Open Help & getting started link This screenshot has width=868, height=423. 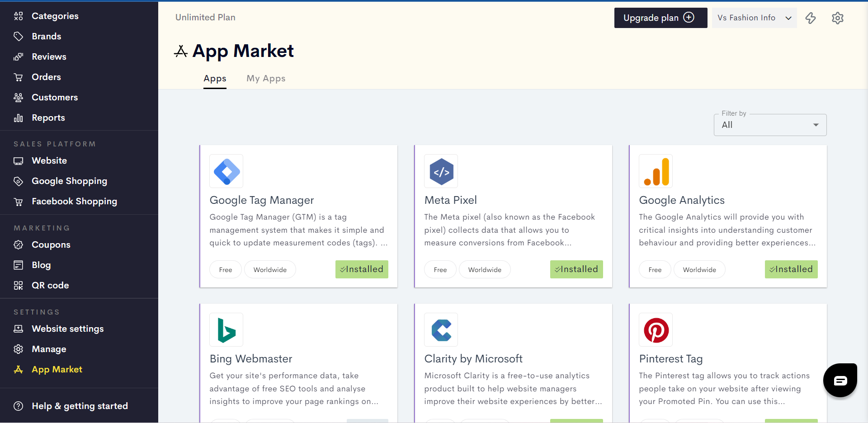(x=80, y=406)
